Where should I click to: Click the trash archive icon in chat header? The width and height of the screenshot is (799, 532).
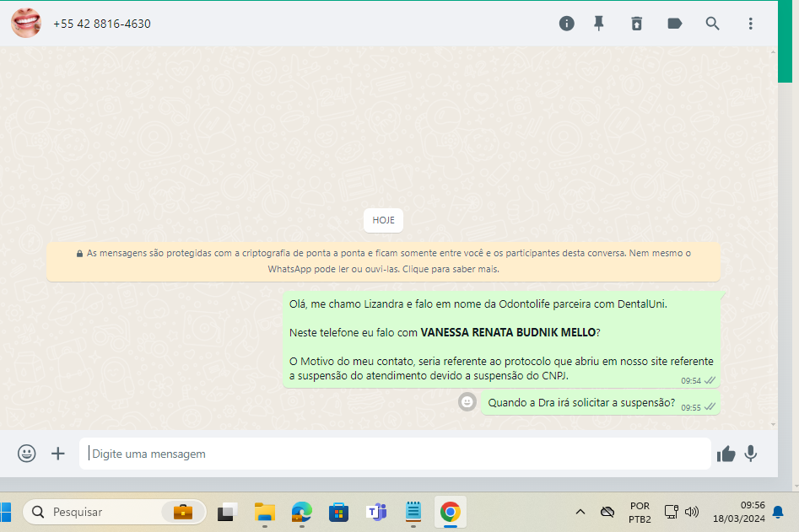pos(636,24)
